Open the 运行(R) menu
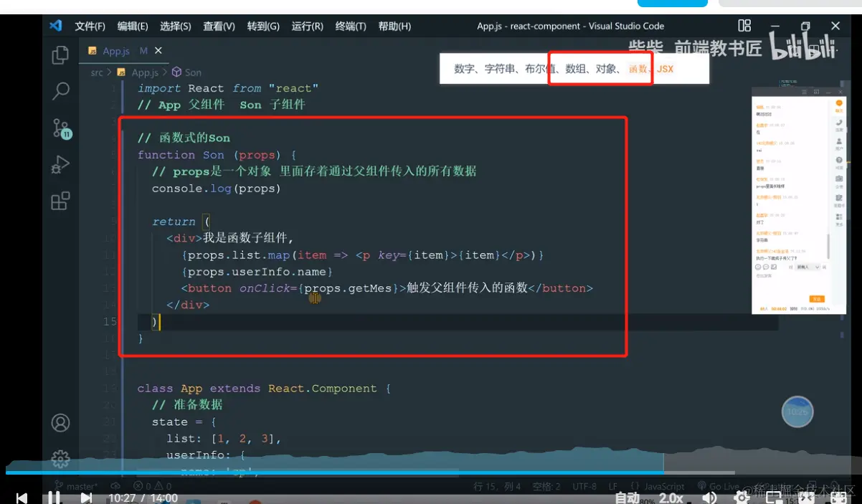Screen dimensions: 862x504 307,26
